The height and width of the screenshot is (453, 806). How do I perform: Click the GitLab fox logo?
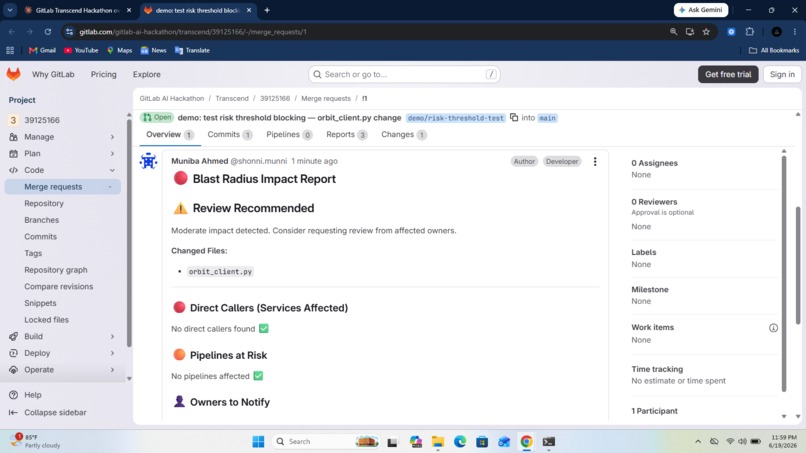coord(13,74)
